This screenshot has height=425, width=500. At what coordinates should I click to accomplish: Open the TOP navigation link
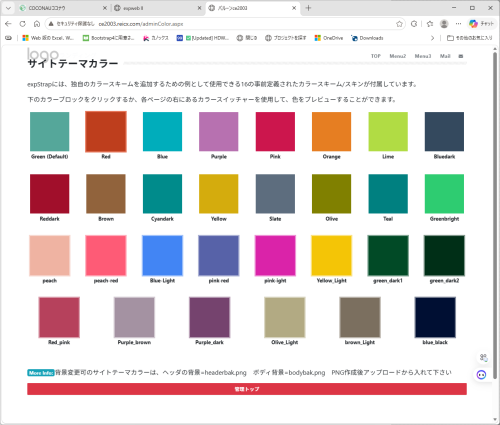pos(376,56)
